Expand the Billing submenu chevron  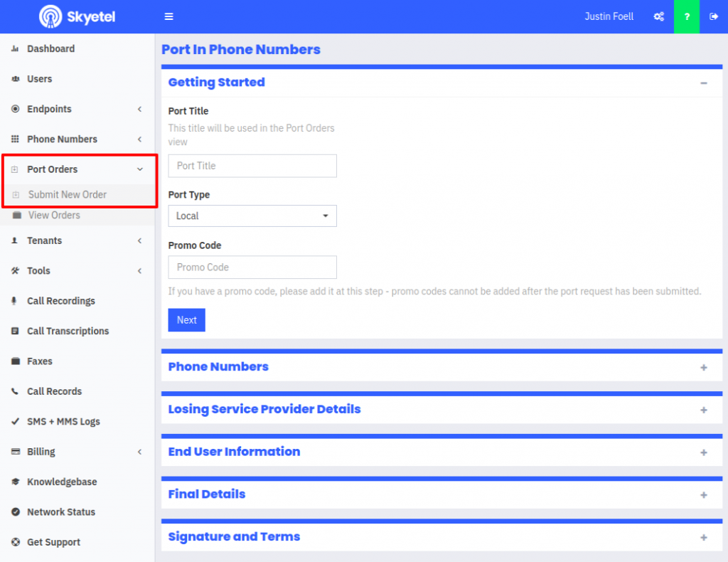[140, 452]
